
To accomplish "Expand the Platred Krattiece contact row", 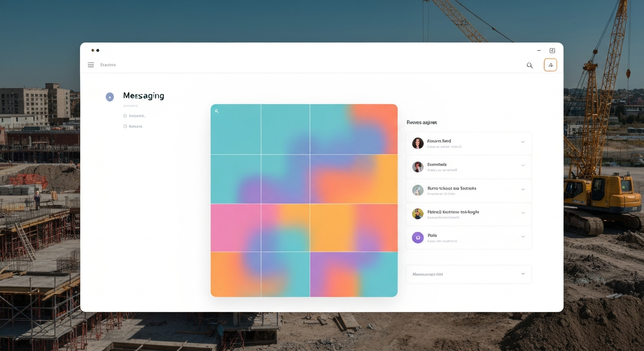I will [523, 213].
